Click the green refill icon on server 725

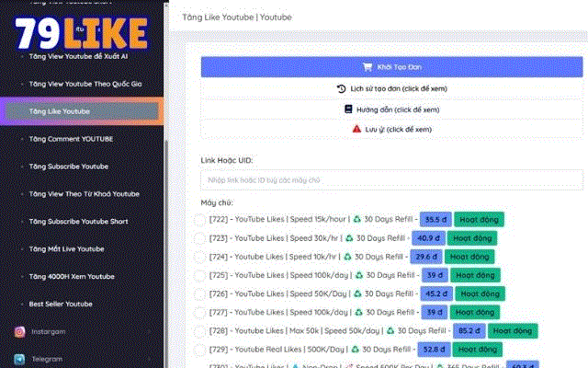359,275
